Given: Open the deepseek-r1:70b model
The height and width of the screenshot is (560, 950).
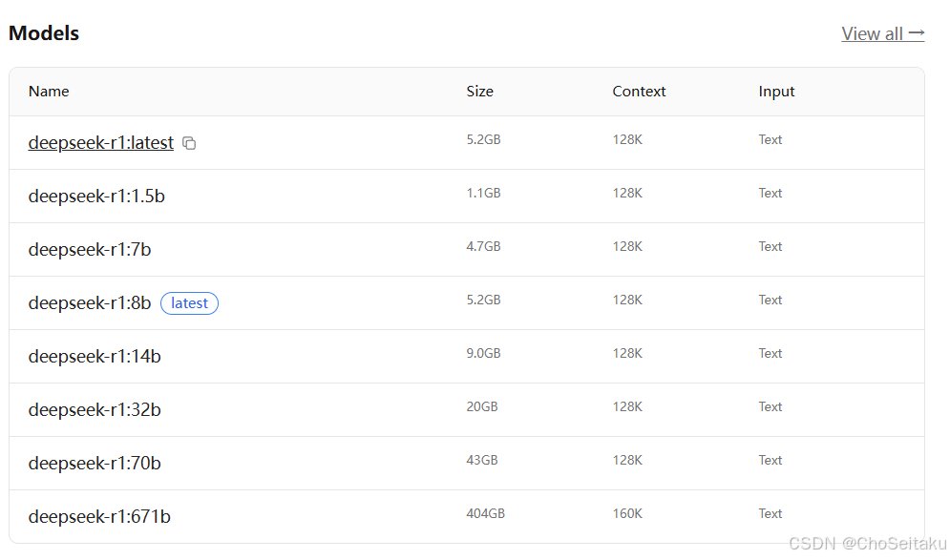Looking at the screenshot, I should (x=95, y=463).
